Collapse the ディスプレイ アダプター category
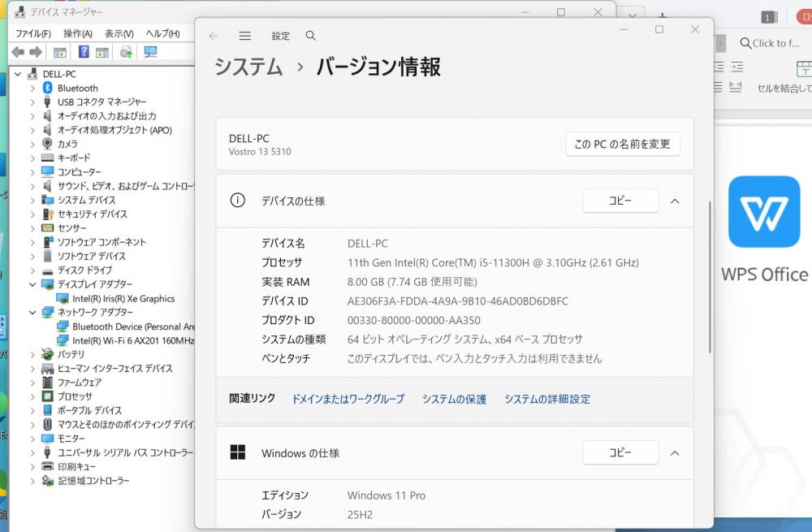The width and height of the screenshot is (812, 532). point(32,284)
